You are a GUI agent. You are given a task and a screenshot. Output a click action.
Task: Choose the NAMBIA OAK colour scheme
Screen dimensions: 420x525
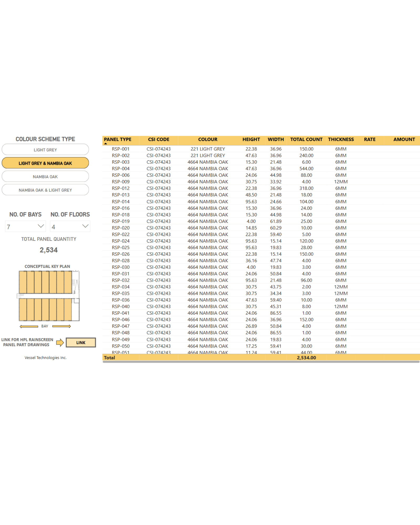[45, 177]
